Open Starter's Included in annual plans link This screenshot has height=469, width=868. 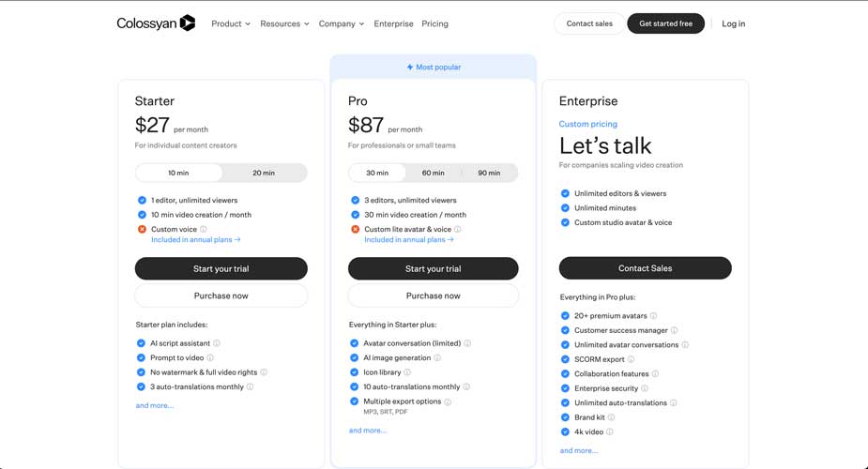coord(195,239)
